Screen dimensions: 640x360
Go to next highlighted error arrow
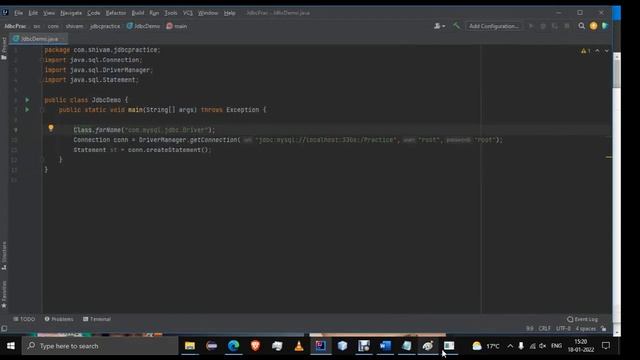pos(607,51)
